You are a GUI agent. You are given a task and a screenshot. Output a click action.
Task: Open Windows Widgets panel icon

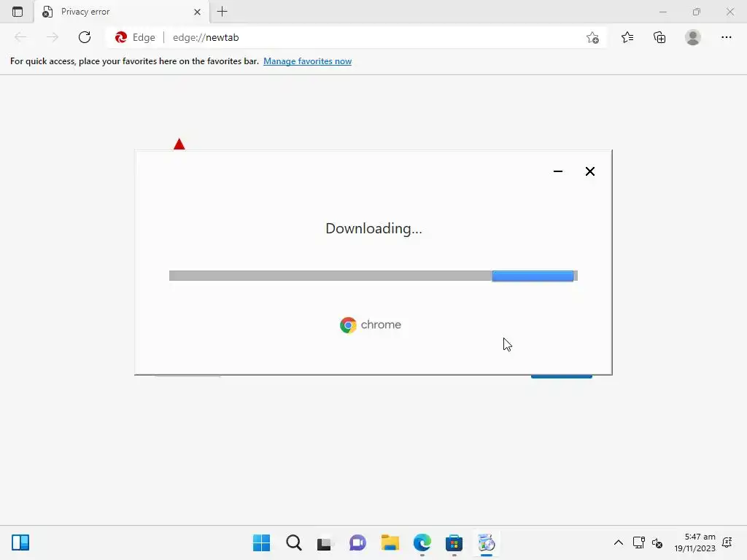tap(20, 542)
